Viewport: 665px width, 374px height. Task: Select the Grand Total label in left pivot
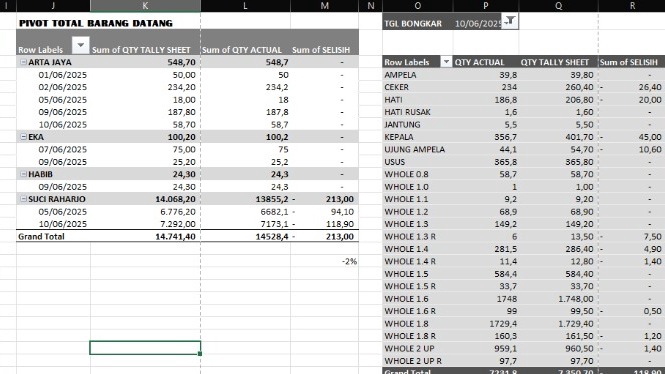[41, 236]
